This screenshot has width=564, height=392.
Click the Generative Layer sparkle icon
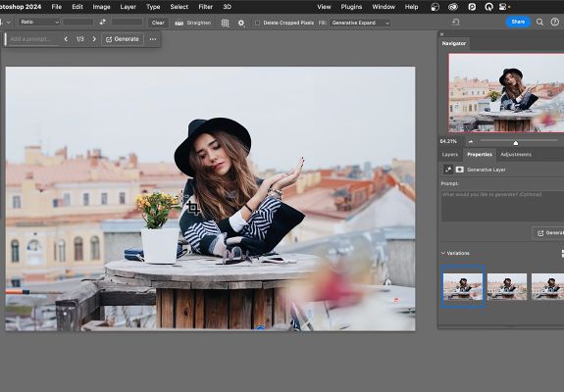[x=448, y=170]
